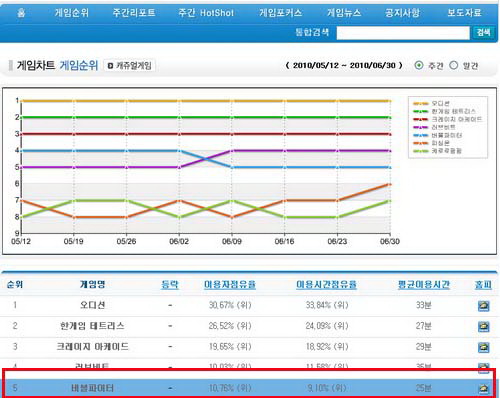Click the 한게임 테트리스 game name in table

pyautogui.click(x=92, y=326)
